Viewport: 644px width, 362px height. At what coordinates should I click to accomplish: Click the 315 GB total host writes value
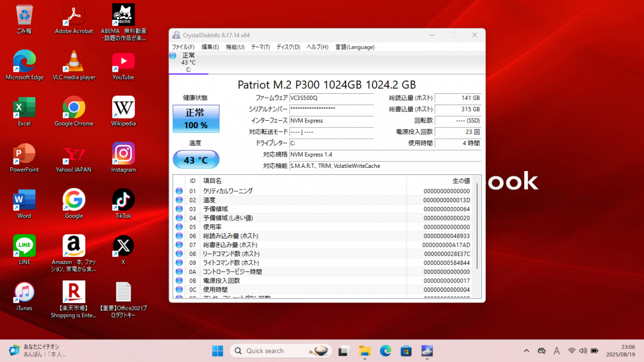(x=458, y=109)
